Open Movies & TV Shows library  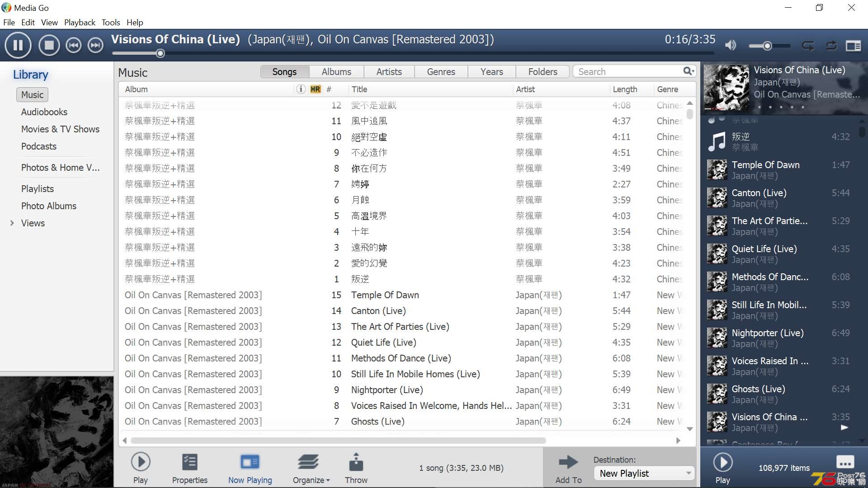tap(60, 129)
